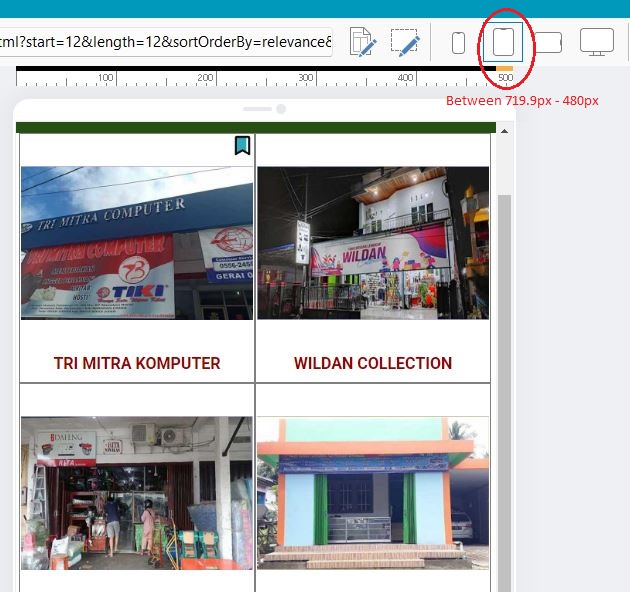Click the URL address field
The height and width of the screenshot is (592, 630).
[166, 42]
